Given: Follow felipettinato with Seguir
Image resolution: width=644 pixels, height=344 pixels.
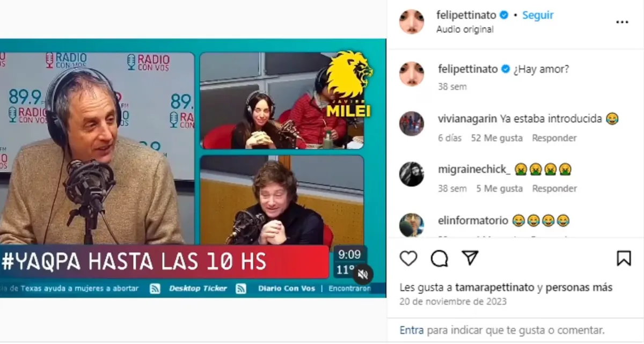Looking at the screenshot, I should [538, 15].
